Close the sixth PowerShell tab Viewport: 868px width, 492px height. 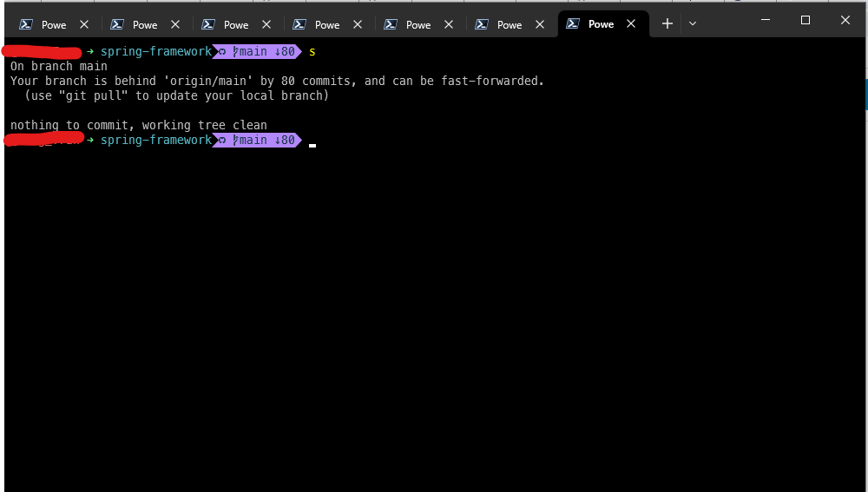coord(540,24)
